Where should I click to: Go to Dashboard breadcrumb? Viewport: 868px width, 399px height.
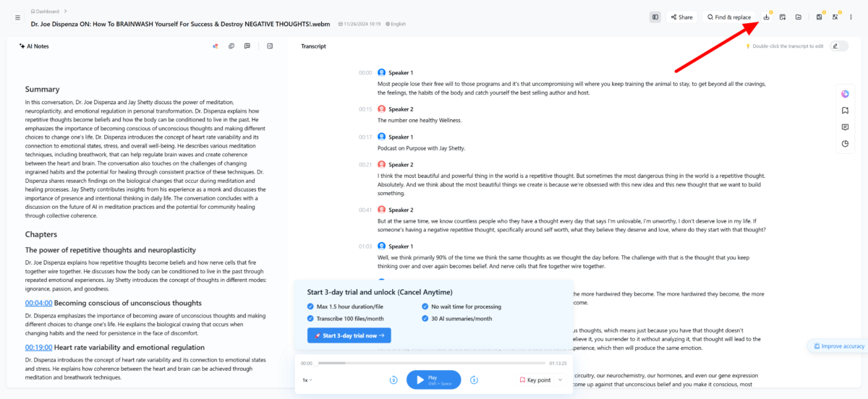pyautogui.click(x=47, y=11)
